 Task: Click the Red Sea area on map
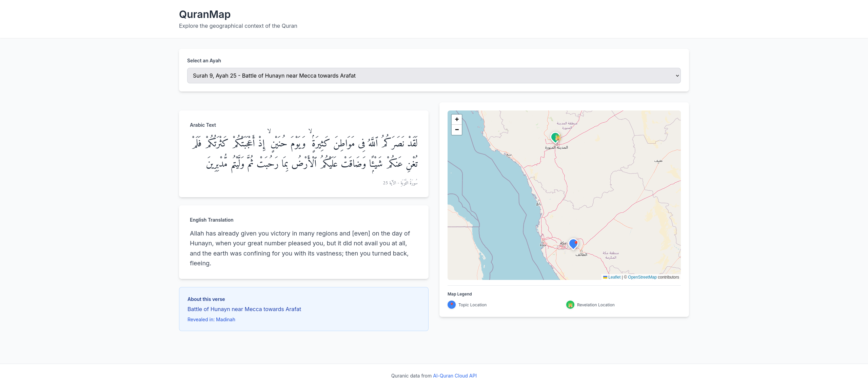(x=492, y=203)
